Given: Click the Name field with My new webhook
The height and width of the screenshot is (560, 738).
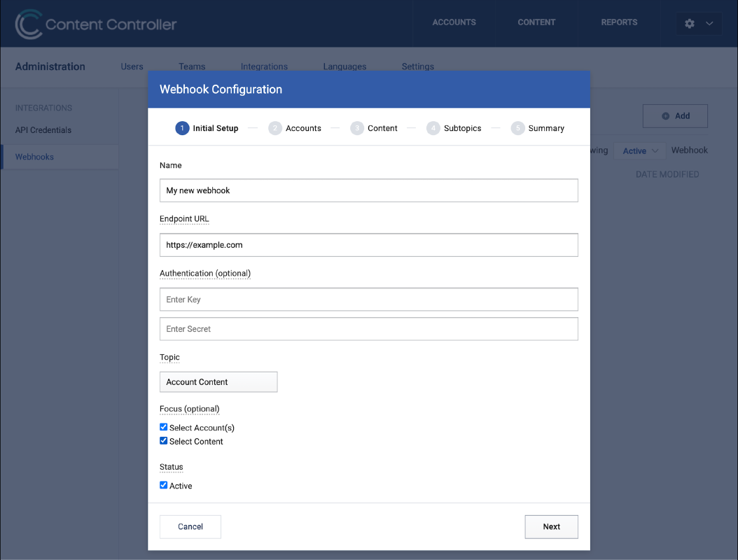Looking at the screenshot, I should click(368, 190).
